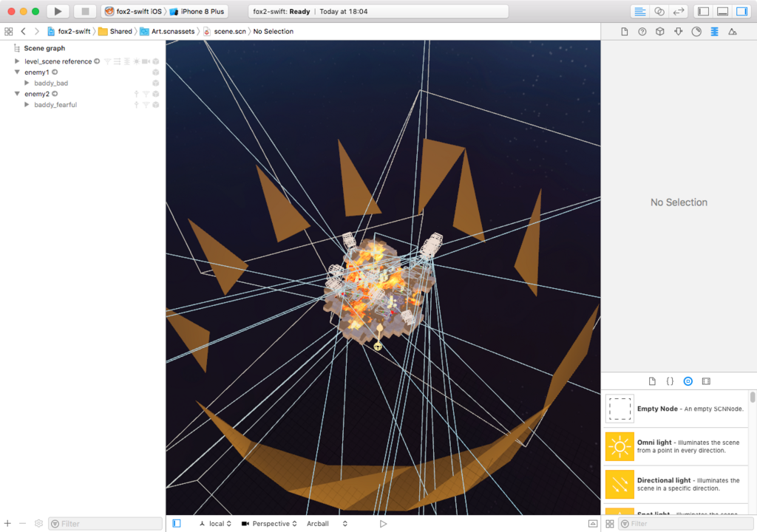Open the Perspective camera dropdown
This screenshot has height=532, width=757.
[269, 524]
